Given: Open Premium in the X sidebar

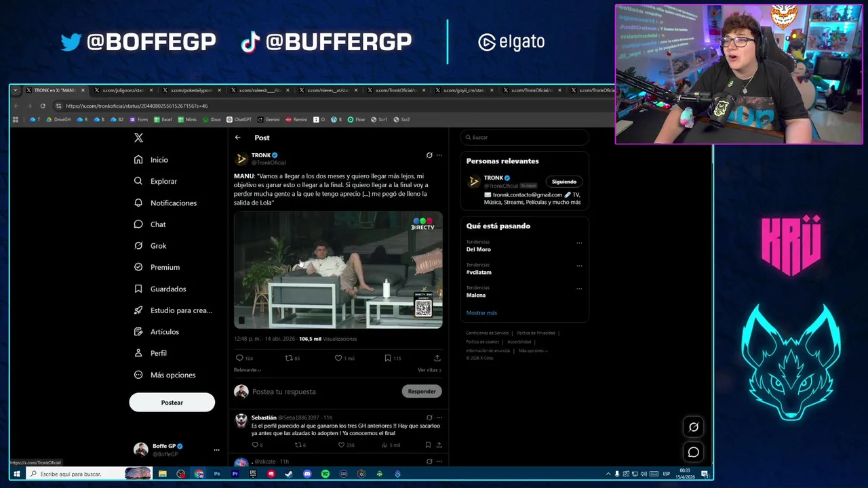Looking at the screenshot, I should coord(157,267).
